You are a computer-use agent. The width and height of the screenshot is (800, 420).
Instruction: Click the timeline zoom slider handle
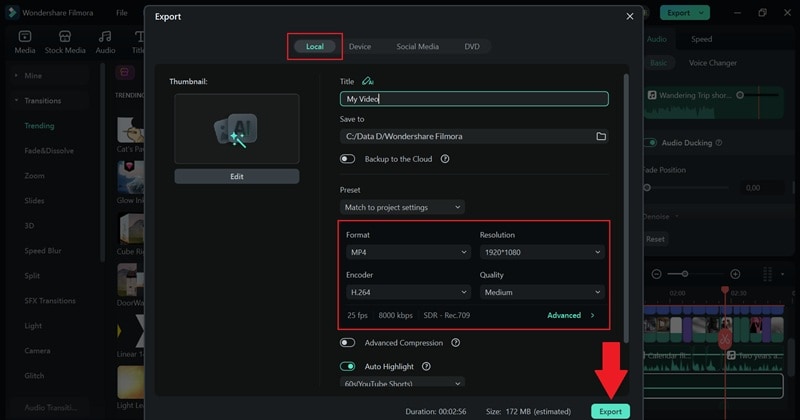coord(685,274)
